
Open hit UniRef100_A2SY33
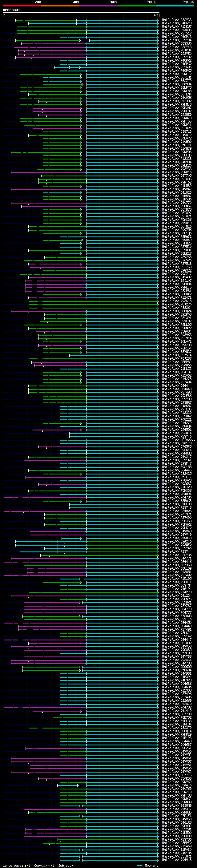(x=177, y=20)
